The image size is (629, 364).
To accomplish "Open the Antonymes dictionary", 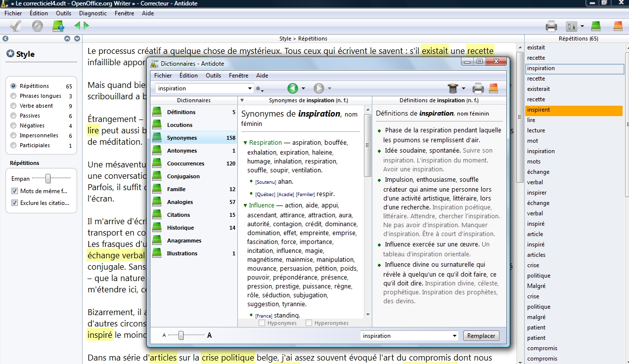I will [x=194, y=151].
